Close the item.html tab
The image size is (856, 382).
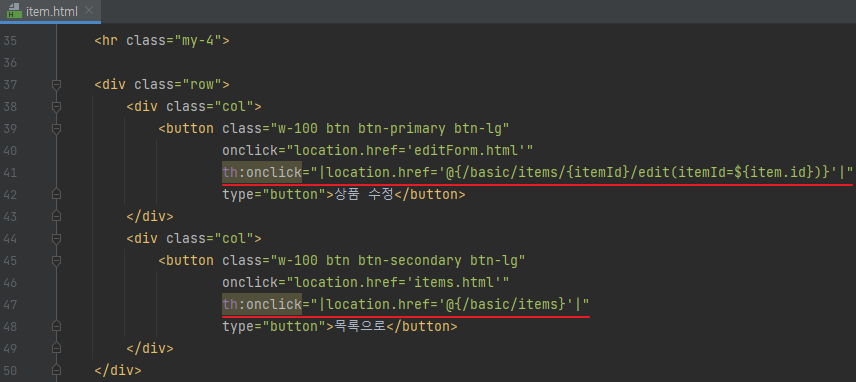coord(90,11)
